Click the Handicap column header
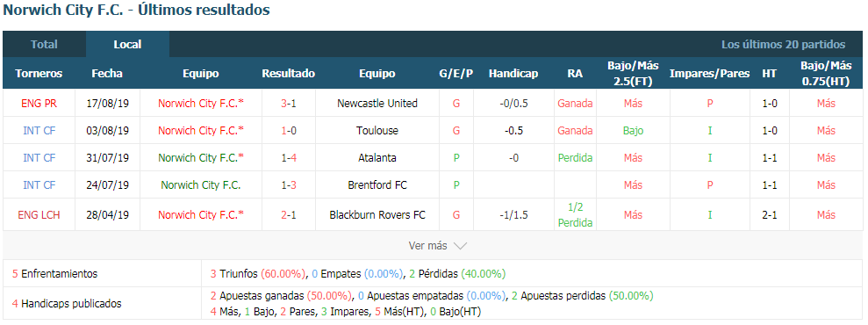 coord(513,74)
